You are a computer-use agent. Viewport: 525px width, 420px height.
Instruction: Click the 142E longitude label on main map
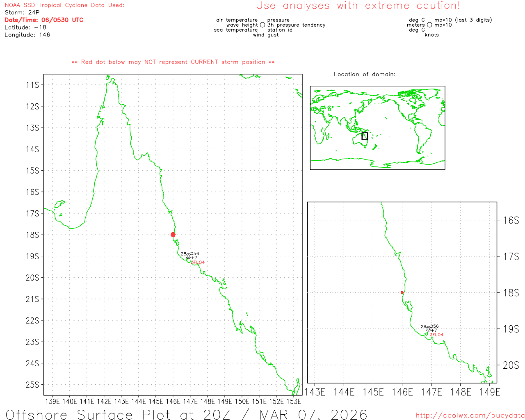pyautogui.click(x=104, y=401)
